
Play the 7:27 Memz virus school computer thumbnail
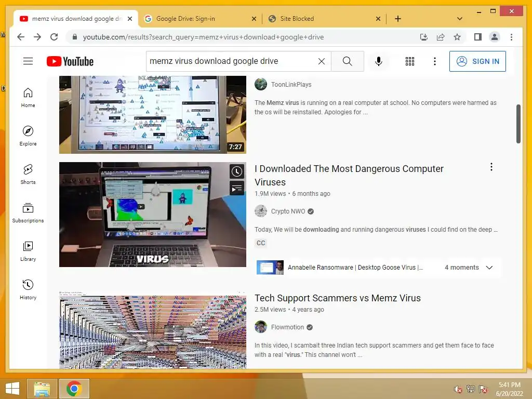click(x=153, y=115)
